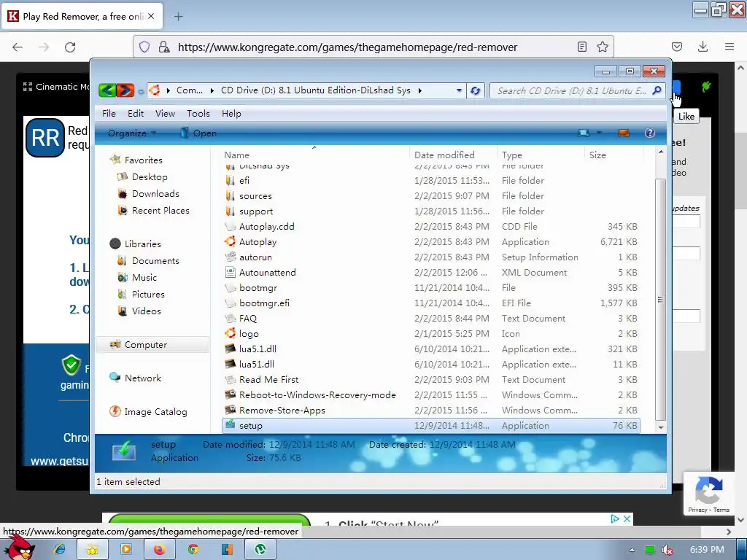Open Recent Places in Favorites

[x=160, y=210]
